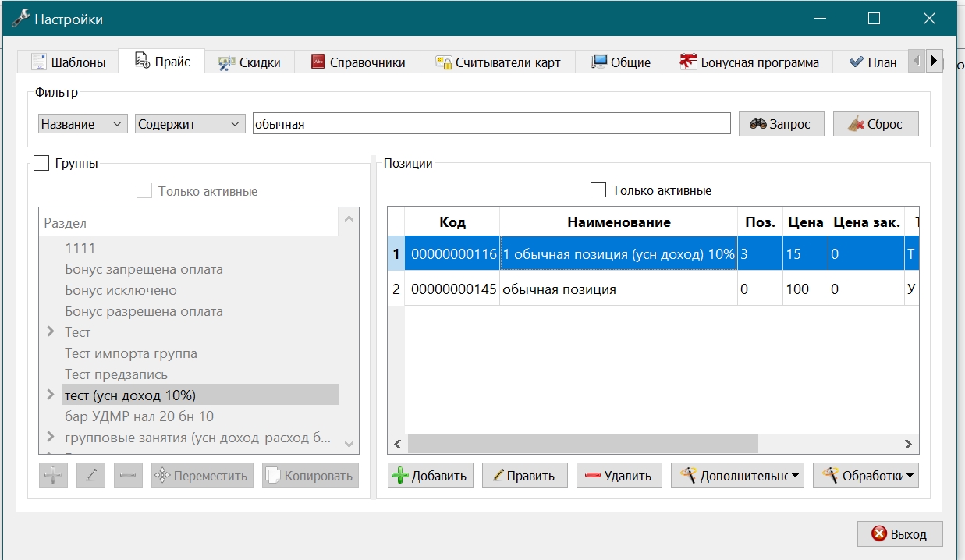Enable the Группы checkbox

coord(42,163)
